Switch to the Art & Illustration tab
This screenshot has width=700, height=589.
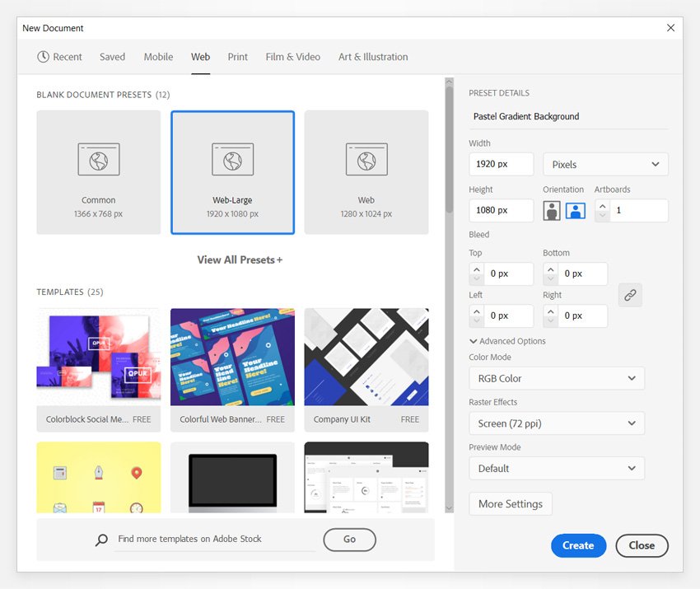[x=373, y=57]
